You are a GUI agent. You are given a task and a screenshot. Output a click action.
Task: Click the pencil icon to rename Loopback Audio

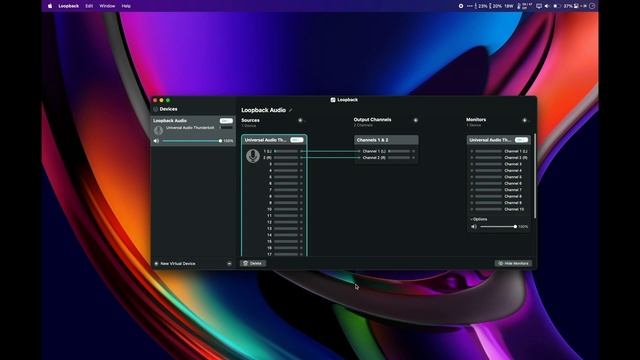point(291,110)
